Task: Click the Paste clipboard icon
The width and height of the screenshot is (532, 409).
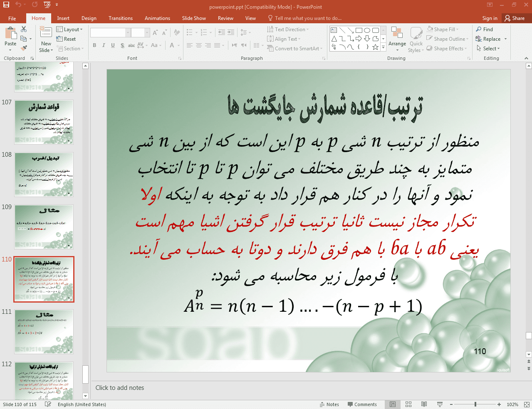Action: pyautogui.click(x=10, y=33)
